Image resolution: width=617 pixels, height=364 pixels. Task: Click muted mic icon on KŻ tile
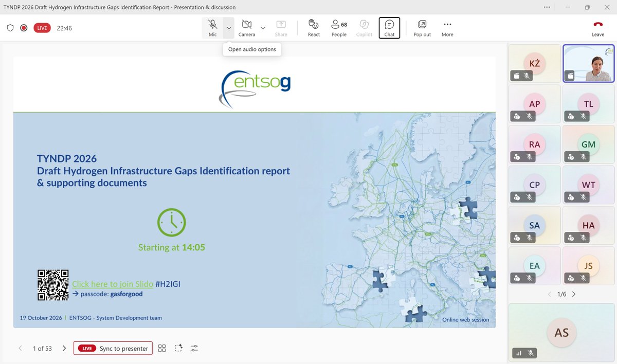coord(527,76)
